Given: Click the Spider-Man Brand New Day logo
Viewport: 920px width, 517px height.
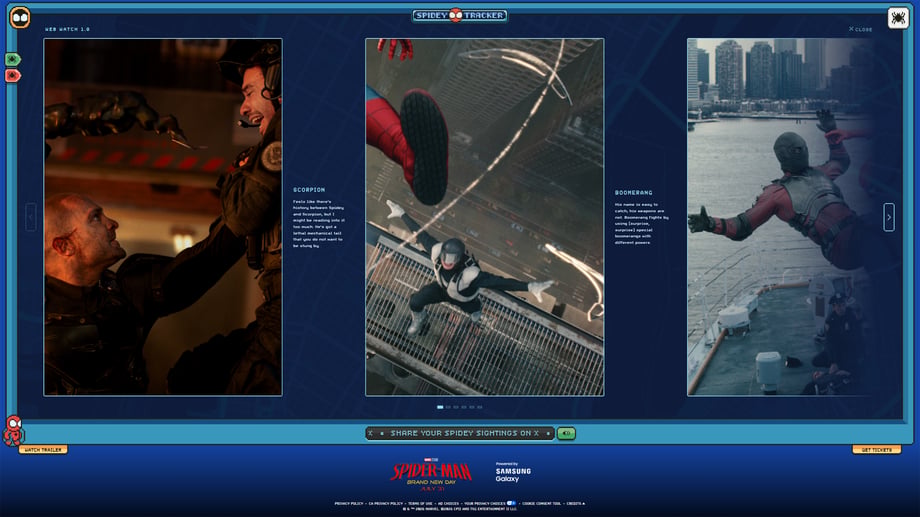Looking at the screenshot, I should pos(432,474).
